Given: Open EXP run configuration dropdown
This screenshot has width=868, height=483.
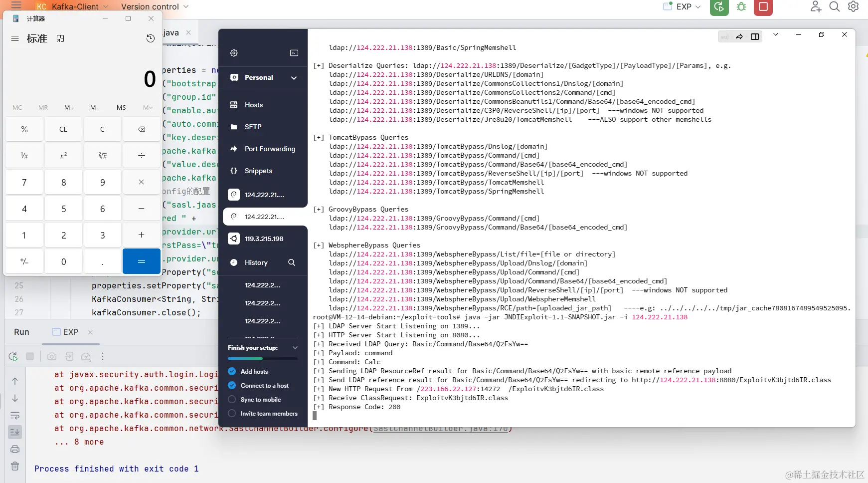Looking at the screenshot, I should tap(682, 6).
